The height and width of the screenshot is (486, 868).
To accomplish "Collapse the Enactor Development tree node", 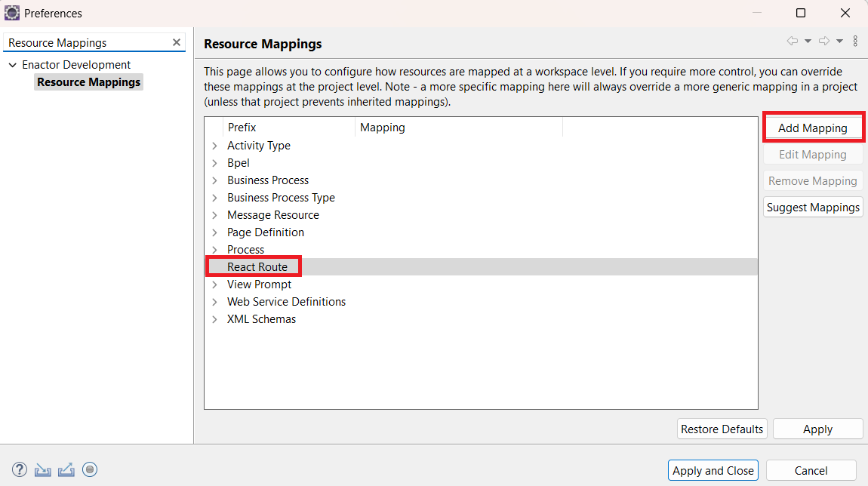I will point(12,65).
